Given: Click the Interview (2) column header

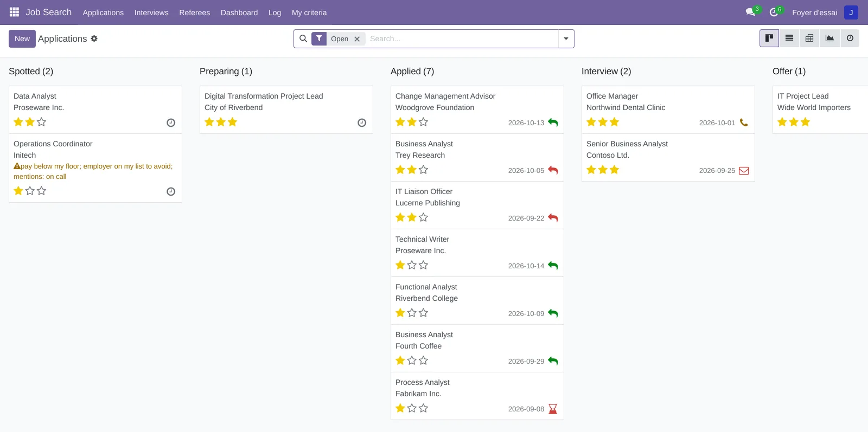Looking at the screenshot, I should tap(607, 71).
